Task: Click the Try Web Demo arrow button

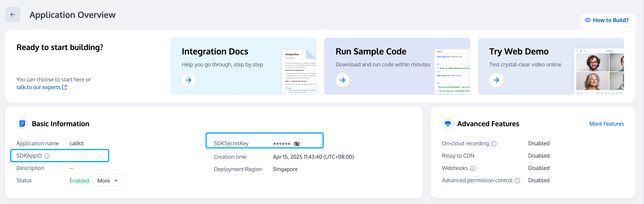Action: [x=496, y=80]
